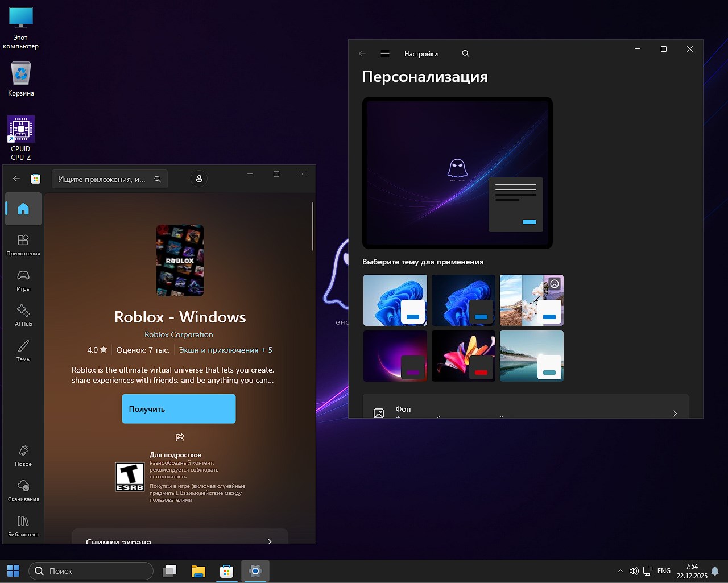Viewport: 728px width, 583px height.
Task: Click the 4,0 star rating
Action: pos(97,350)
